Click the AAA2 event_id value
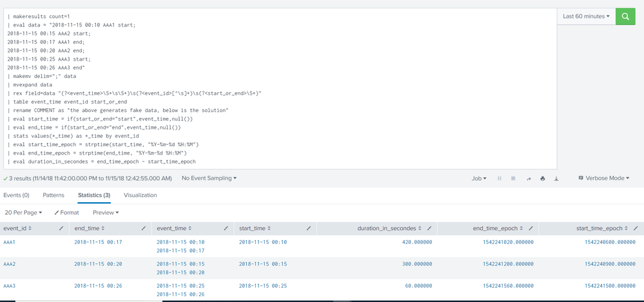 coord(10,264)
